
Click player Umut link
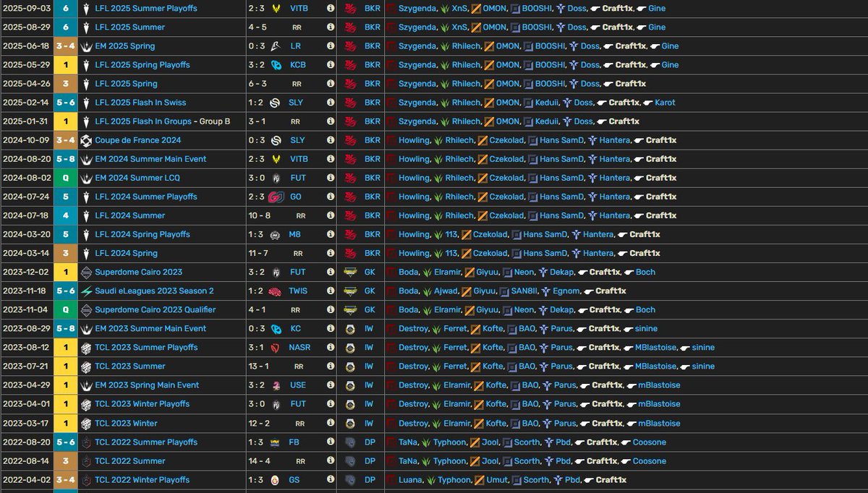pyautogui.click(x=495, y=479)
